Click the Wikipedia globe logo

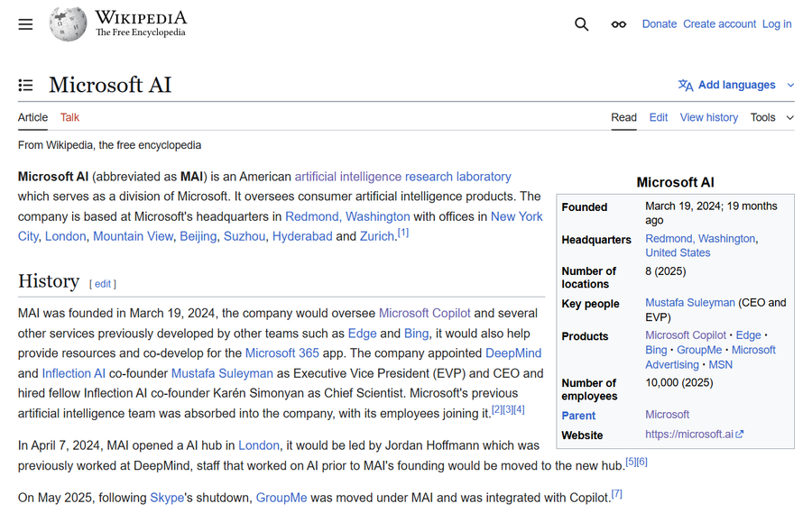68,23
